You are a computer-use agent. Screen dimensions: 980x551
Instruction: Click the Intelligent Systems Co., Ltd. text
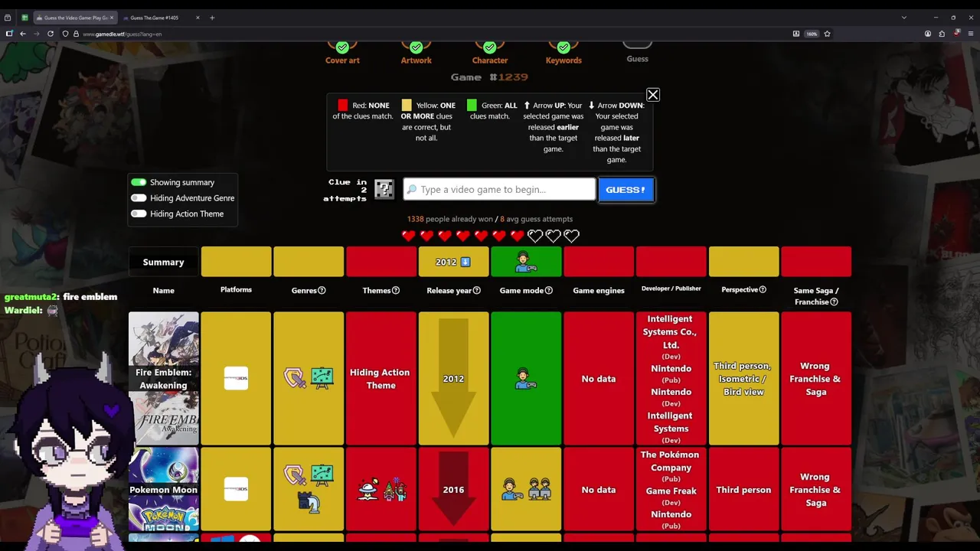(671, 331)
